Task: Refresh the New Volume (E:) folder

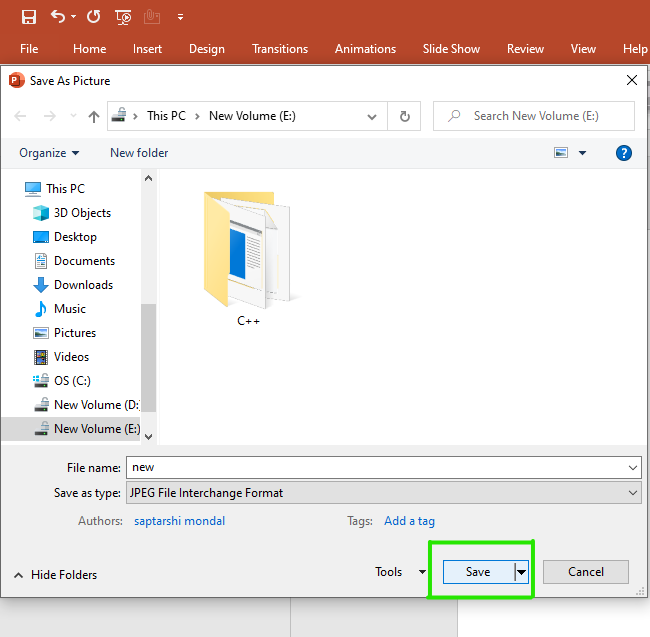Action: coord(405,116)
